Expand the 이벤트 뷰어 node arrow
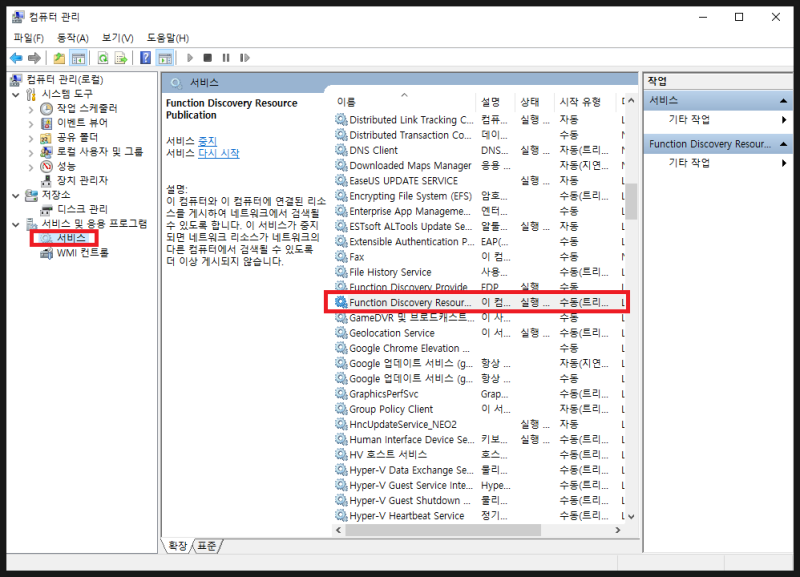The image size is (800, 577). (31, 123)
